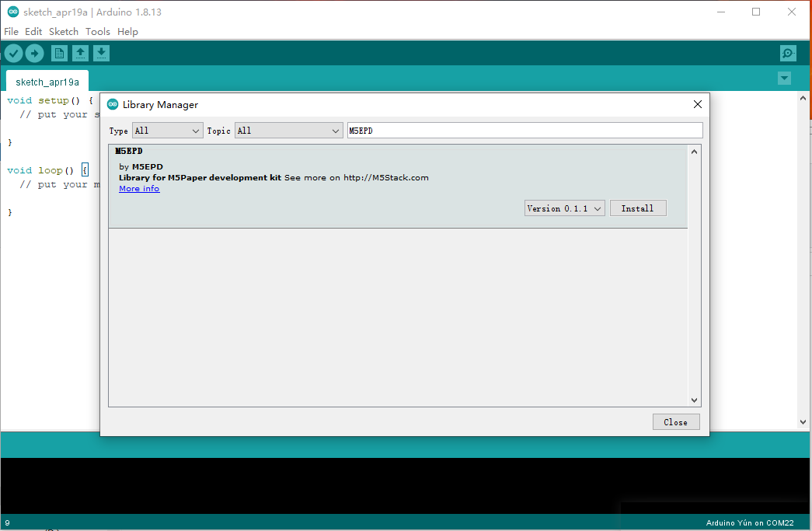Open the Sketch menu
Viewport: 812px width, 531px height.
point(64,32)
